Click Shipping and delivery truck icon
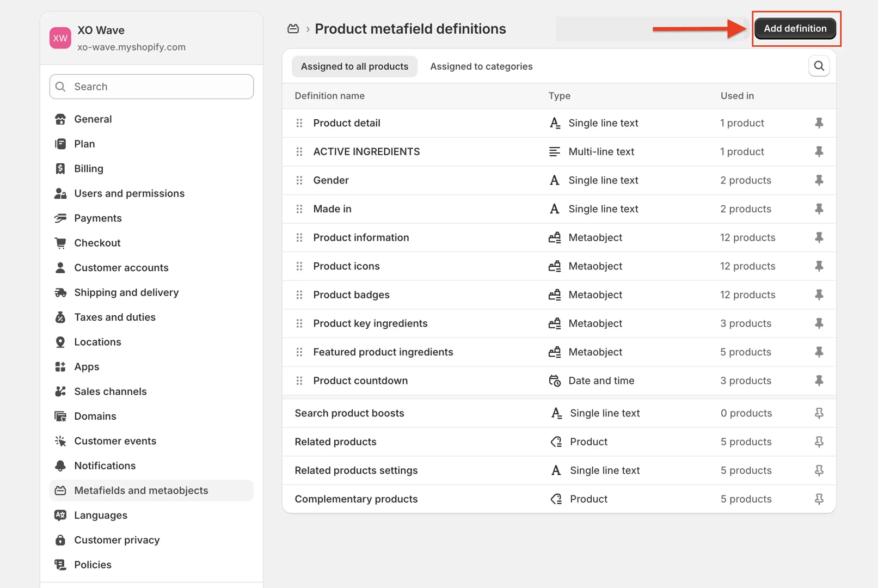 pyautogui.click(x=60, y=292)
